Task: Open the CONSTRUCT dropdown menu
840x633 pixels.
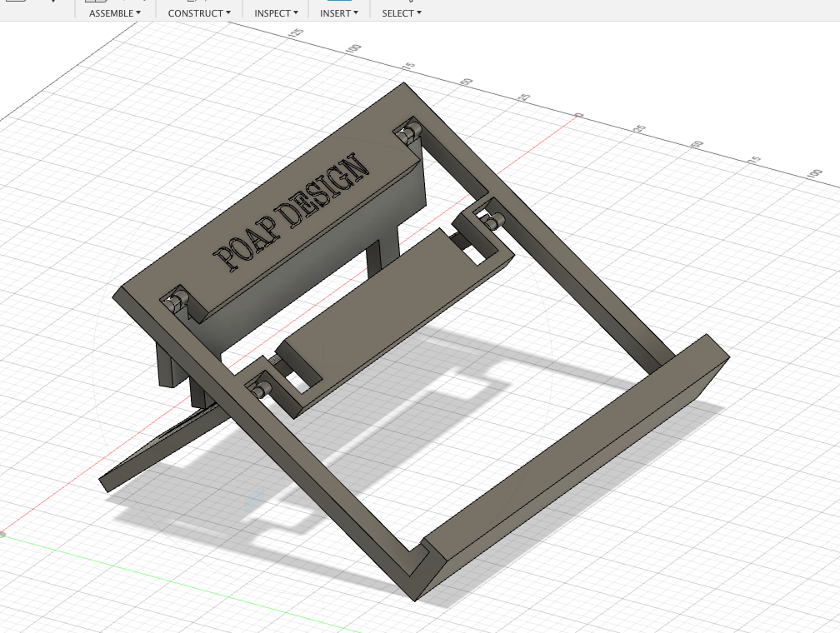Action: [198, 12]
